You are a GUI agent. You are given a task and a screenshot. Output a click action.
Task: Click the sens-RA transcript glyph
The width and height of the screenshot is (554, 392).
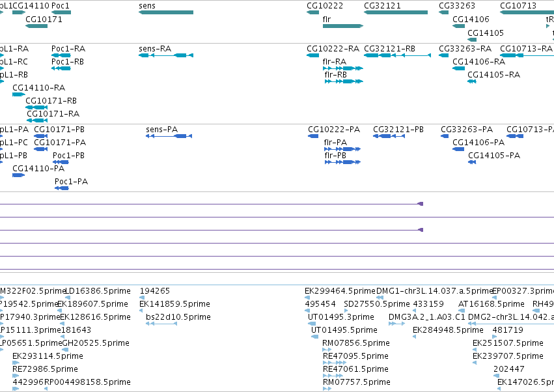[x=166, y=55]
